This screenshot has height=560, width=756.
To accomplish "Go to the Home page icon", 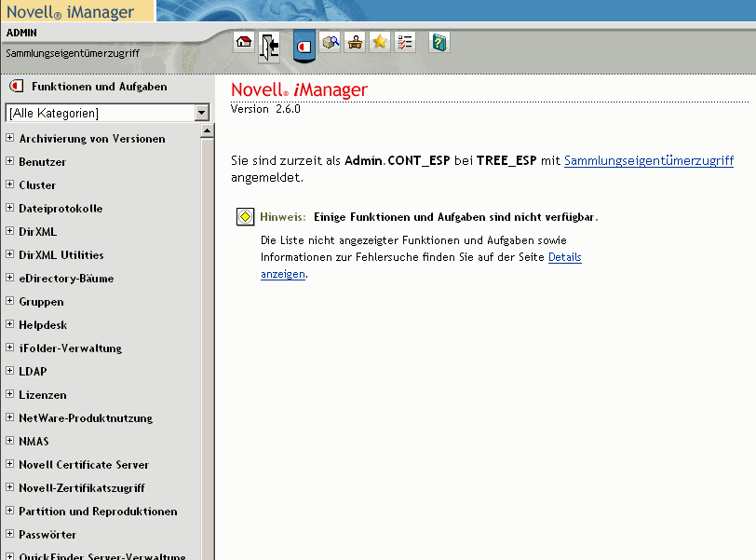I will point(244,43).
